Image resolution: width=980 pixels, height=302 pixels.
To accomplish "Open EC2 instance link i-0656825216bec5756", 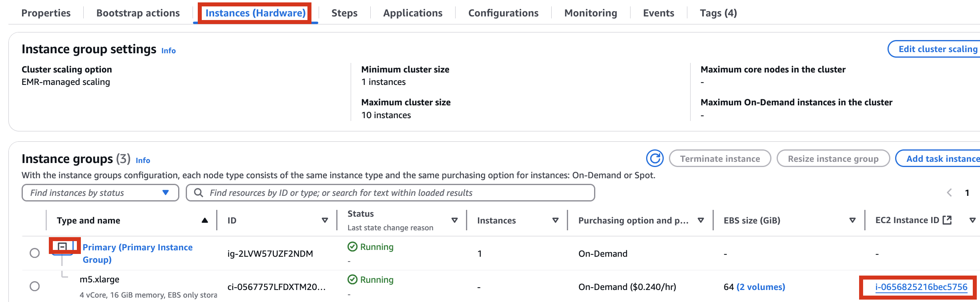I will [x=921, y=287].
